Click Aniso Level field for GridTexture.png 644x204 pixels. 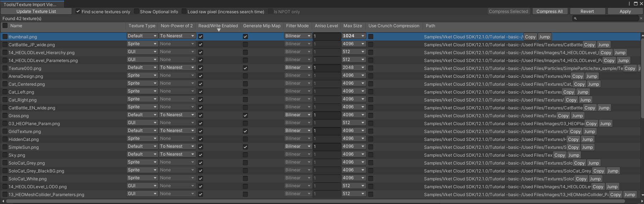coord(327,131)
